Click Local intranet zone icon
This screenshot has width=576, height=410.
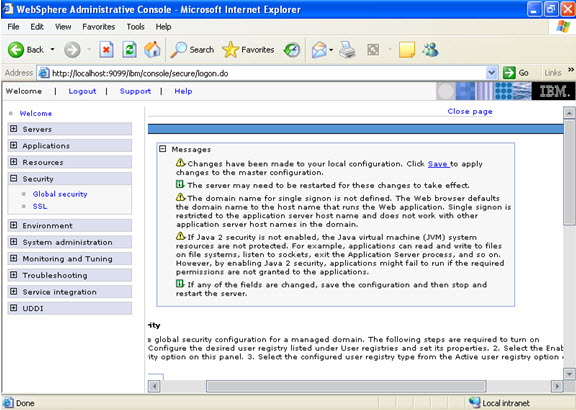475,403
